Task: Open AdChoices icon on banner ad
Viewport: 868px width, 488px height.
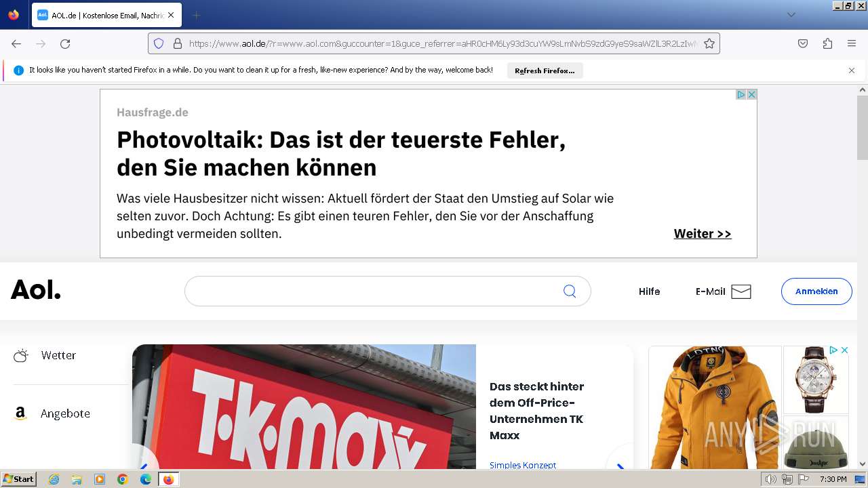Action: point(741,95)
